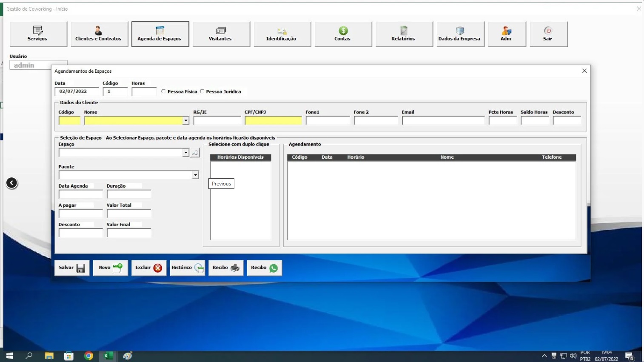Open Microsoft Store from taskbar
The width and height of the screenshot is (644, 362).
(69, 356)
